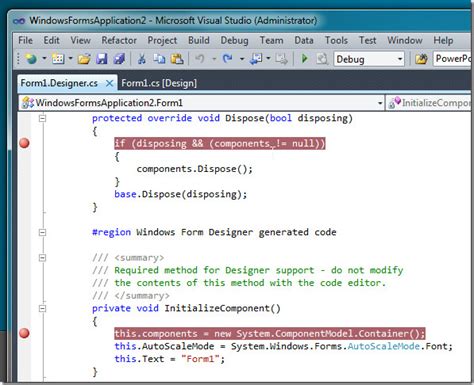Remove breakpoint on the if (disposing) line
Screen dimensions: 474x385
pyautogui.click(x=24, y=143)
